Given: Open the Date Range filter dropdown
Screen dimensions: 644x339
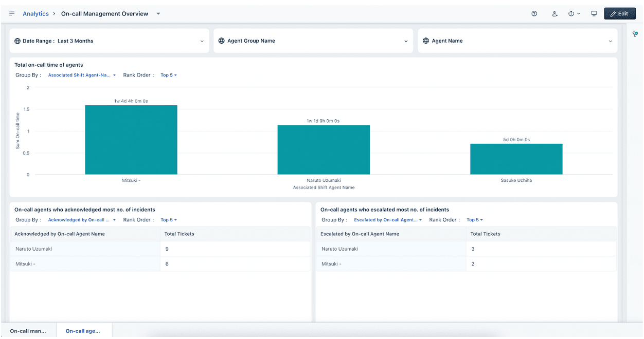Looking at the screenshot, I should pos(109,41).
